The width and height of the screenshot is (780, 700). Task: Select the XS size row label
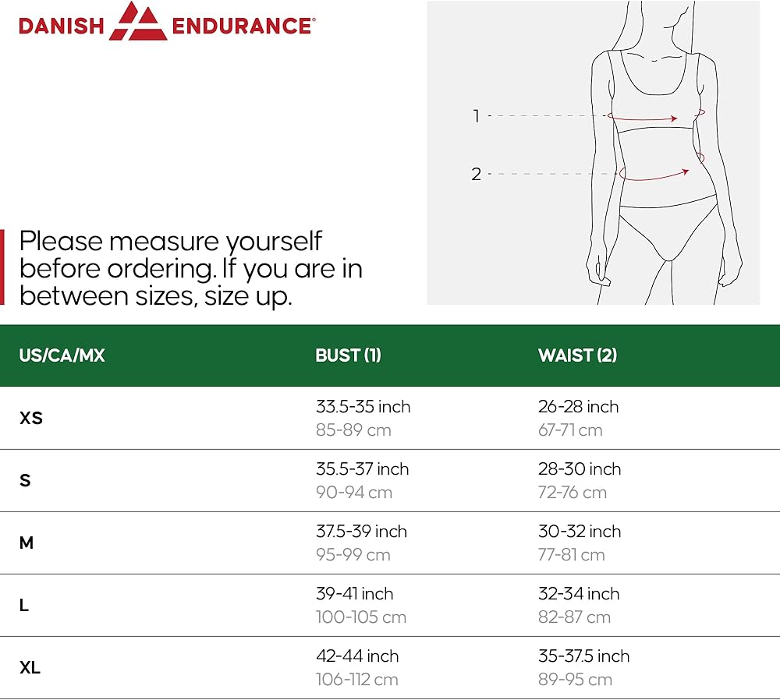[31, 418]
